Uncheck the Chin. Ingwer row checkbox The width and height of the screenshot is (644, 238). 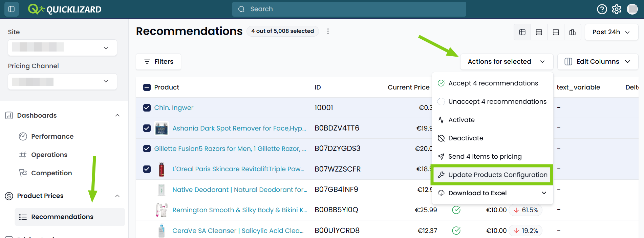(147, 108)
